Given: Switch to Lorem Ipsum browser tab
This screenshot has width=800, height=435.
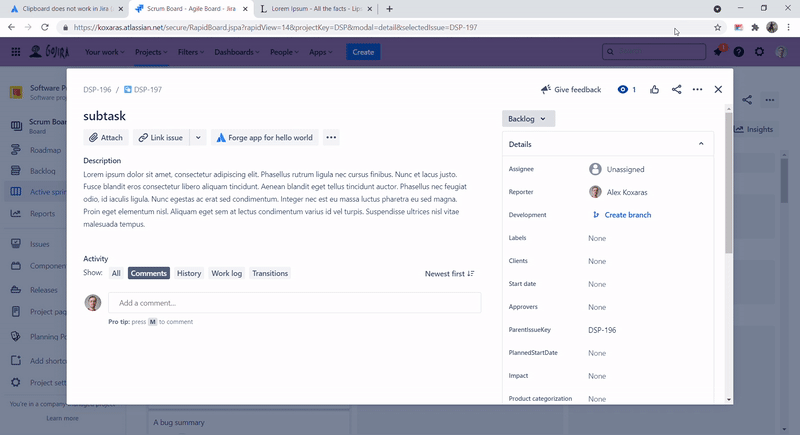Looking at the screenshot, I should point(316,9).
